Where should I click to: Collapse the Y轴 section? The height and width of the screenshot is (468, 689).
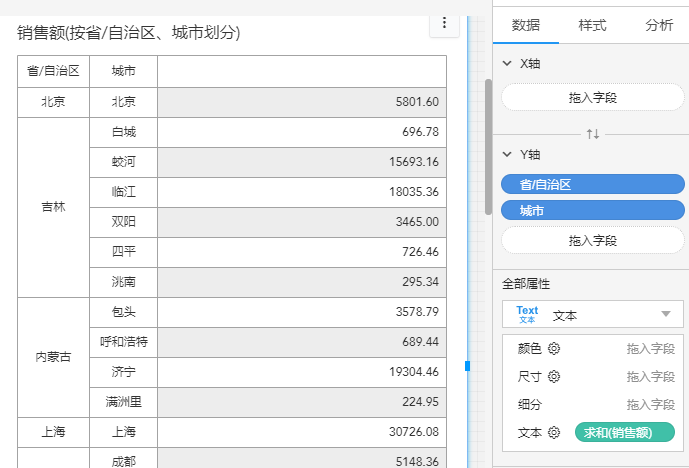(x=507, y=154)
